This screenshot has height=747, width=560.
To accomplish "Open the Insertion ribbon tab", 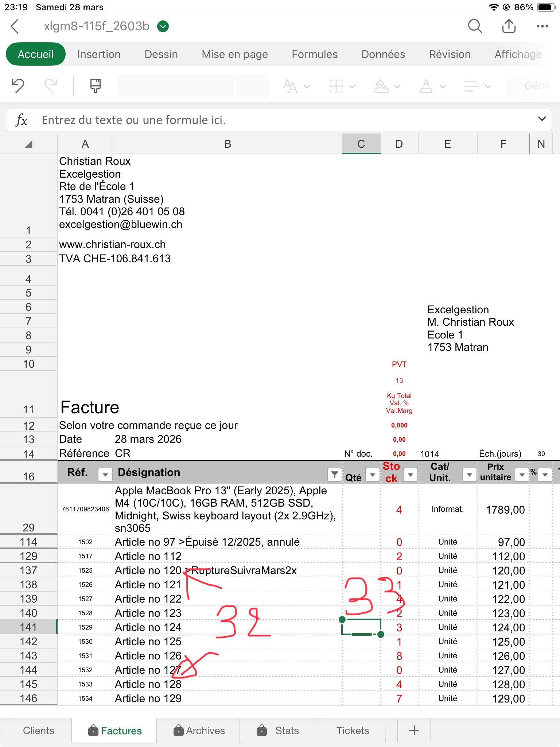I will 99,54.
